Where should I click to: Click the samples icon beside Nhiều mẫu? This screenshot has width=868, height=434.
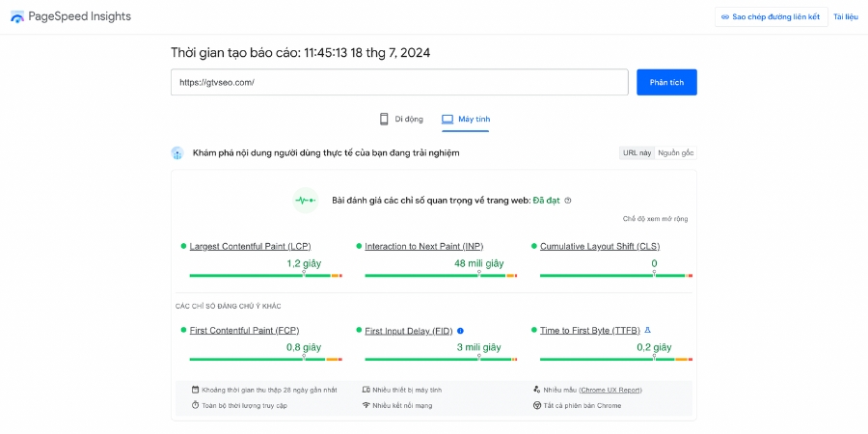pyautogui.click(x=536, y=390)
